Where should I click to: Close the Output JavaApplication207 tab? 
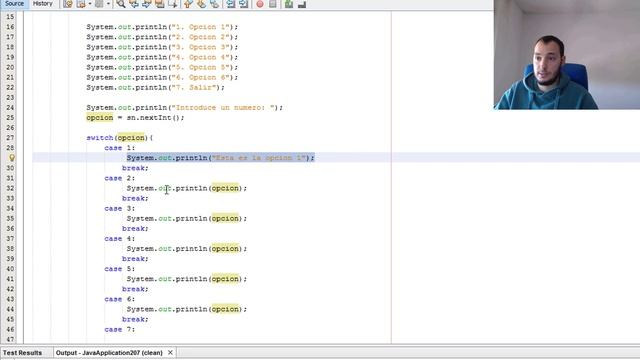[170, 353]
